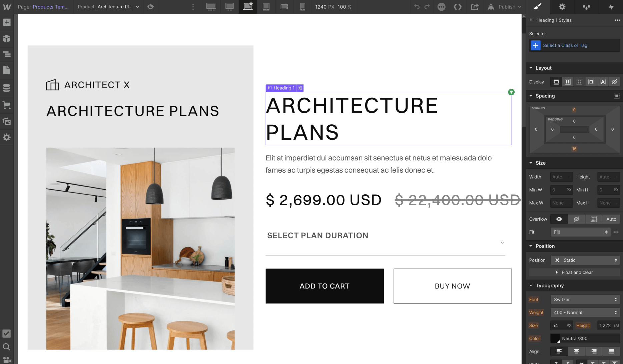Viewport: 623px width, 364px height.
Task: Enable preview mode with the eye icon
Action: [150, 7]
